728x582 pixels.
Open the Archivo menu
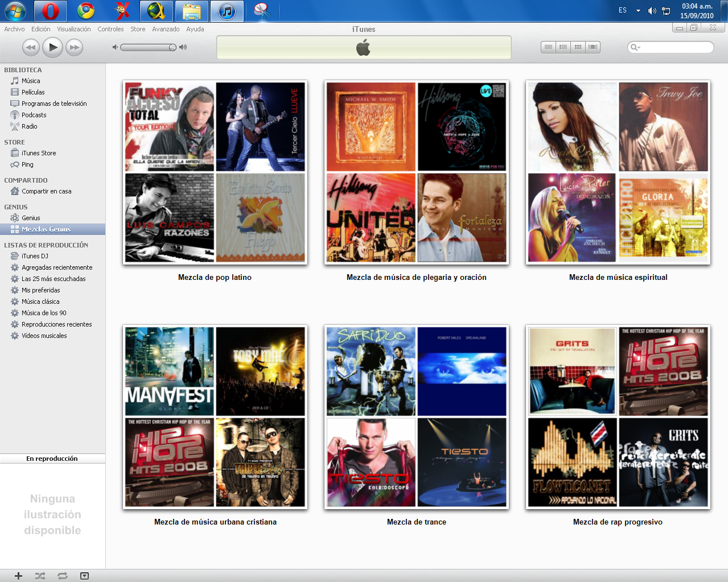point(14,29)
